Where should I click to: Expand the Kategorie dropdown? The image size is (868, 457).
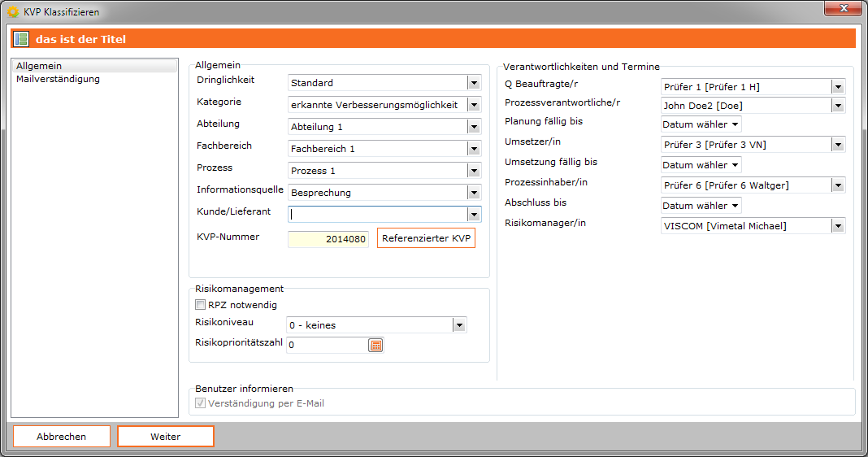click(474, 105)
